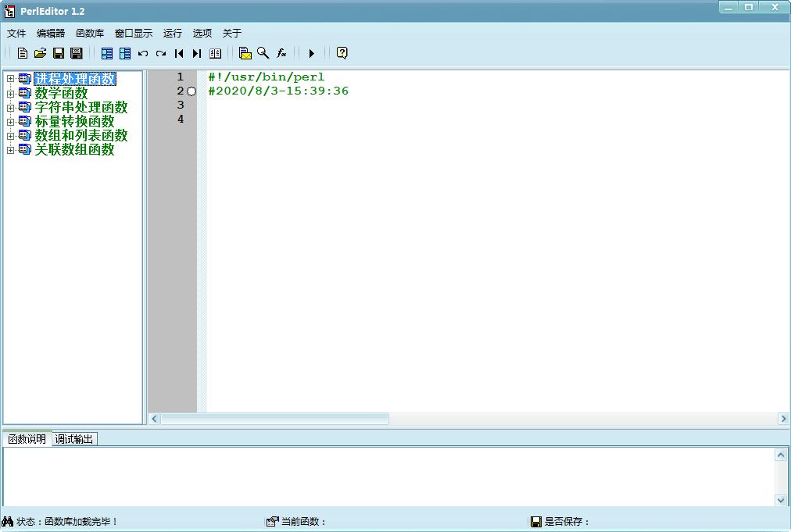Image resolution: width=791 pixels, height=532 pixels.
Task: Expand the 进程处理函数 tree node
Action: tap(10, 79)
